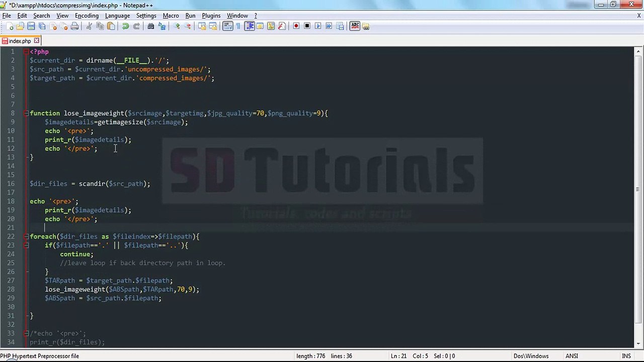The height and width of the screenshot is (362, 644).
Task: Click the ANSI encoding in the status bar
Action: tap(572, 356)
